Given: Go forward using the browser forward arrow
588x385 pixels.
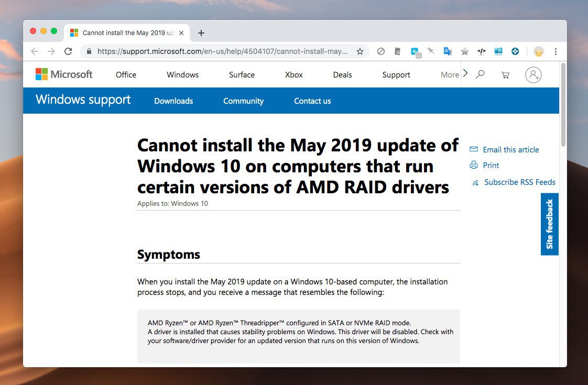Looking at the screenshot, I should [51, 51].
